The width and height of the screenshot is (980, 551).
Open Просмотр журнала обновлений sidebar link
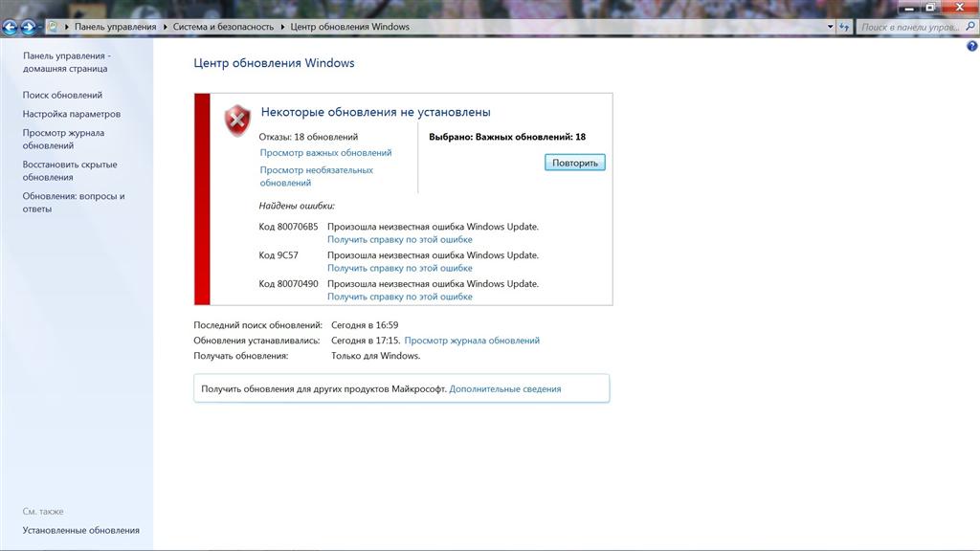63,139
